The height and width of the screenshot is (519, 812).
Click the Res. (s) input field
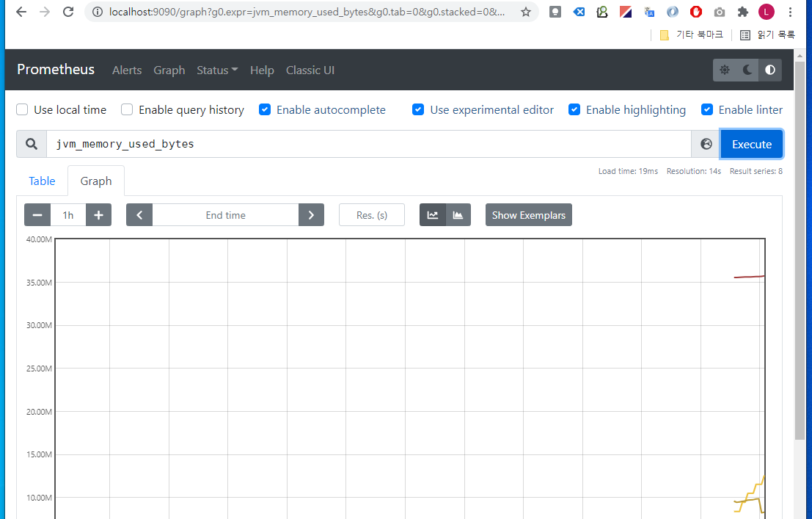coord(371,215)
